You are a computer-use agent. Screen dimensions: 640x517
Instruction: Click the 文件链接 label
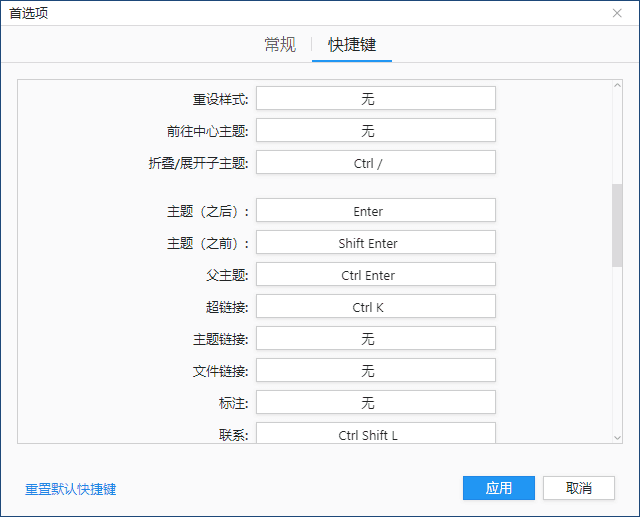(220, 371)
